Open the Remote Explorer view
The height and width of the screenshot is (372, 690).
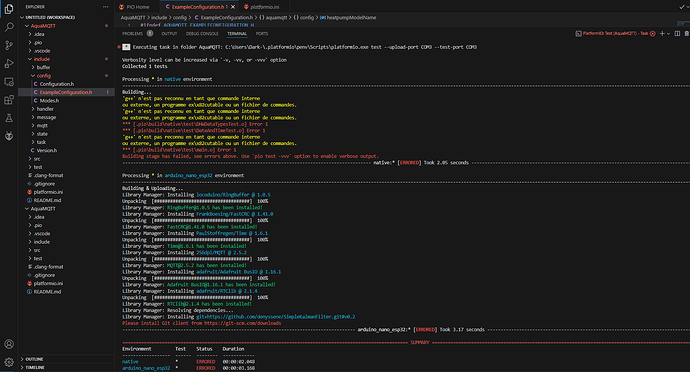coord(9,82)
